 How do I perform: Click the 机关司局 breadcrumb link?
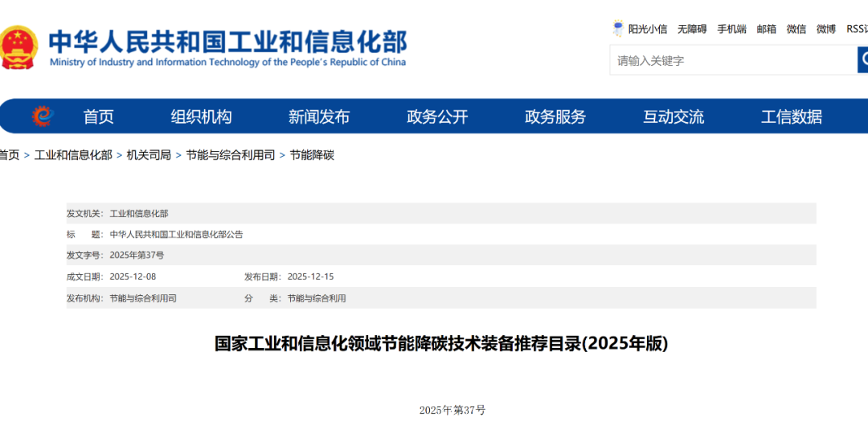[149, 155]
